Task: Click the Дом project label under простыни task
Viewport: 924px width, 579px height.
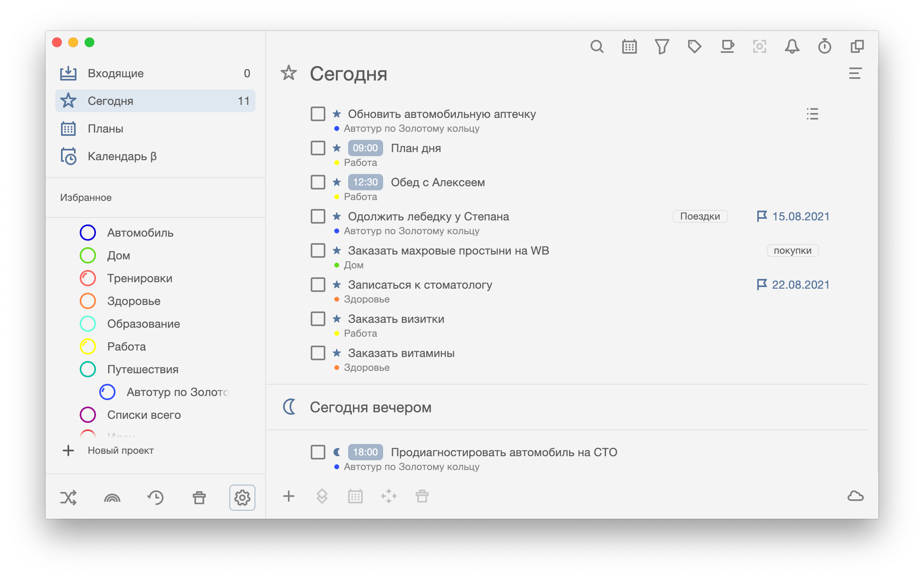Action: click(x=354, y=265)
